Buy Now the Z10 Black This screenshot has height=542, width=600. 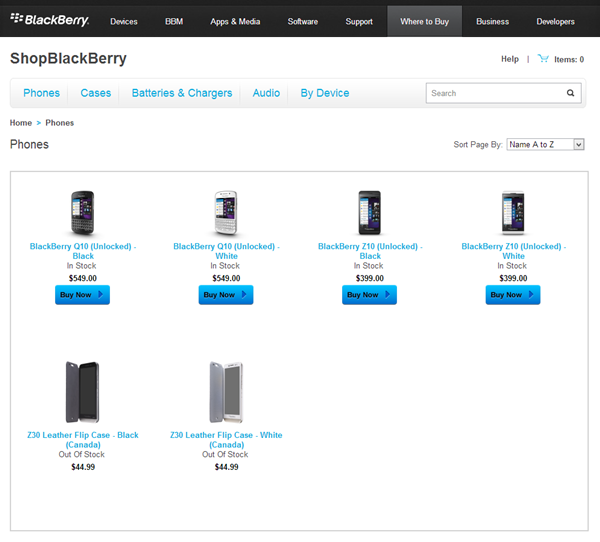[x=369, y=295]
